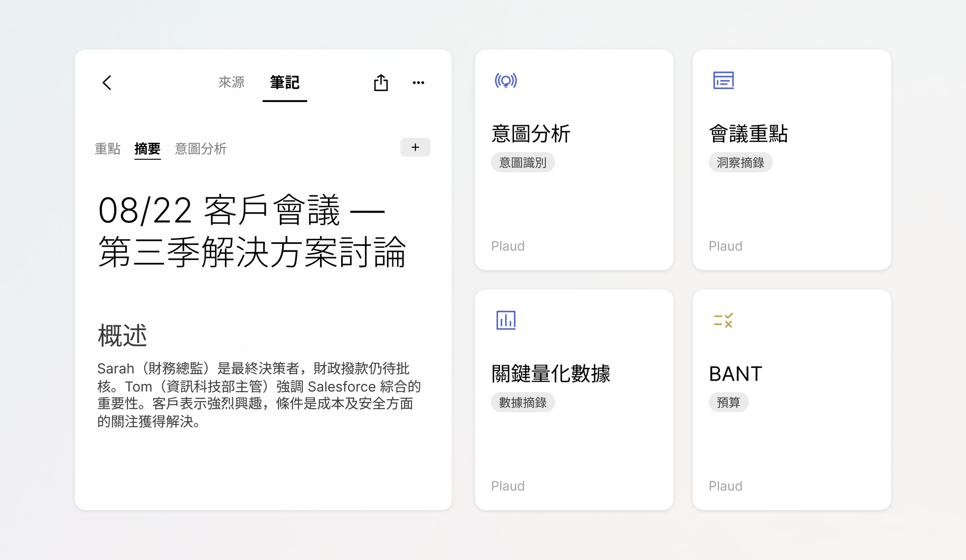The width and height of the screenshot is (966, 560).
Task: Click the 數據摘錄 tag chip
Action: pyautogui.click(x=523, y=402)
